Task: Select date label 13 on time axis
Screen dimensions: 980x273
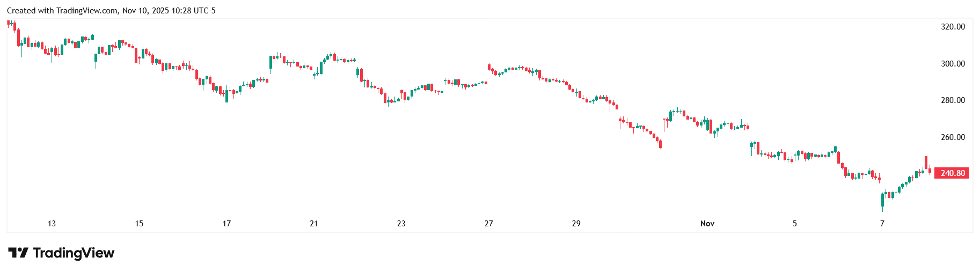Action: (52, 224)
